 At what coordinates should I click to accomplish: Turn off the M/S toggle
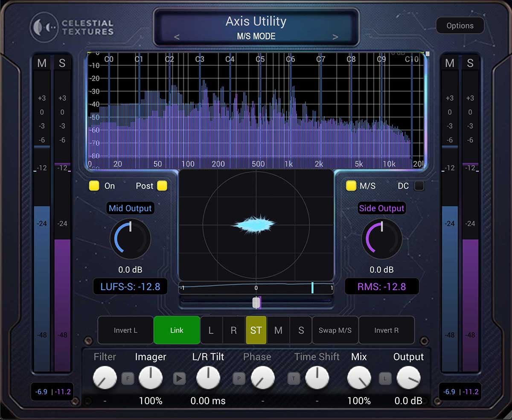351,186
